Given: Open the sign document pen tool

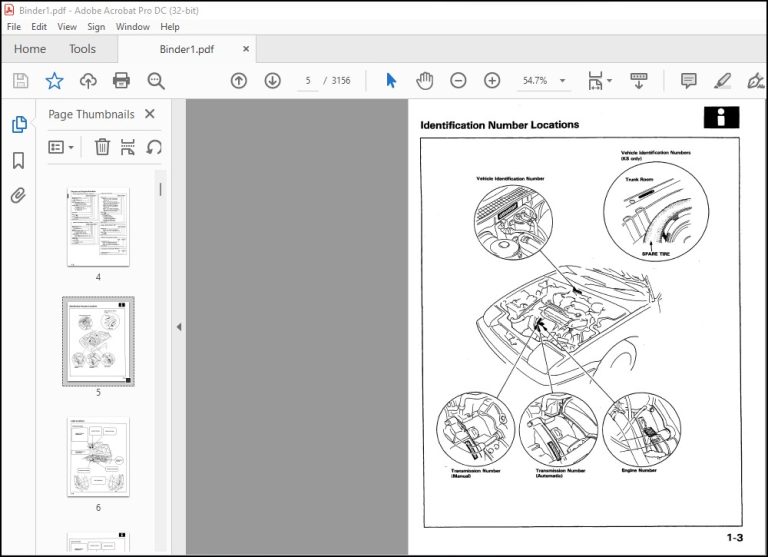Looking at the screenshot, I should point(756,80).
